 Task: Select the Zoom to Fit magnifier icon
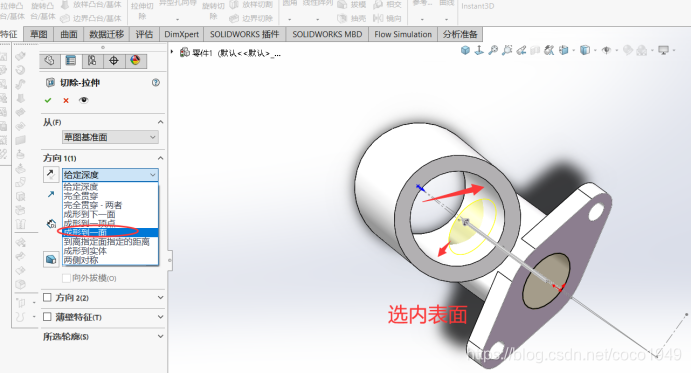(493, 50)
